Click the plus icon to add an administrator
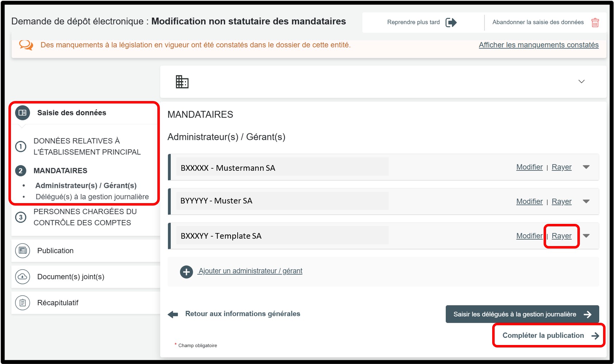This screenshot has width=614, height=364. coord(186,272)
